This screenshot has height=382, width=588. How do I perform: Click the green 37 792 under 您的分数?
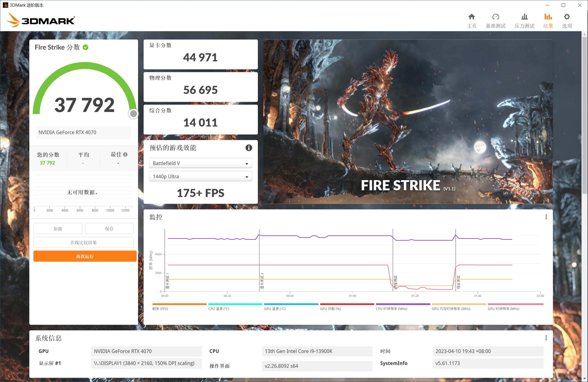pyautogui.click(x=47, y=163)
